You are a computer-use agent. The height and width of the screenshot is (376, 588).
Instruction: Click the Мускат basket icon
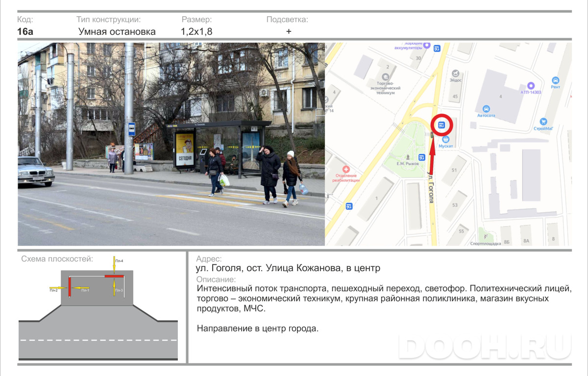pyautogui.click(x=445, y=139)
